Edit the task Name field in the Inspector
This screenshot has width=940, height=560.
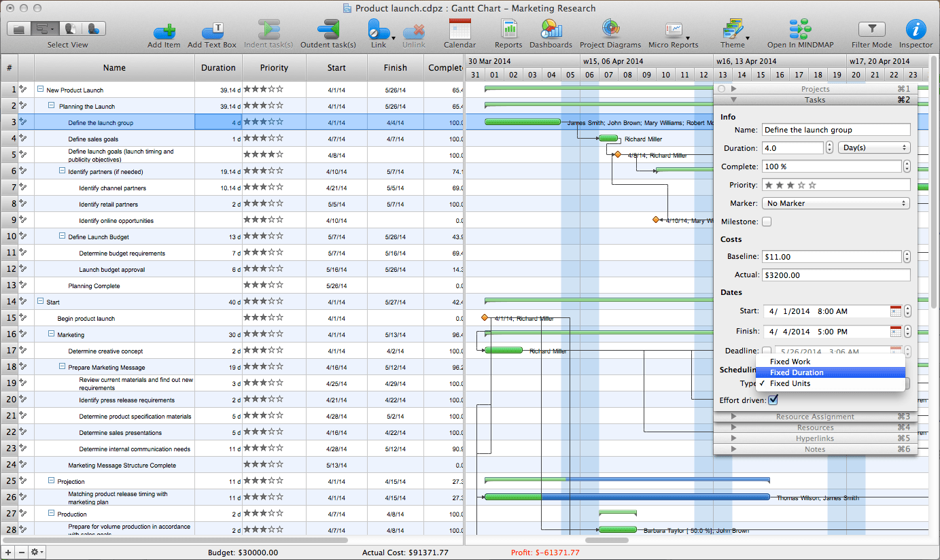point(836,130)
